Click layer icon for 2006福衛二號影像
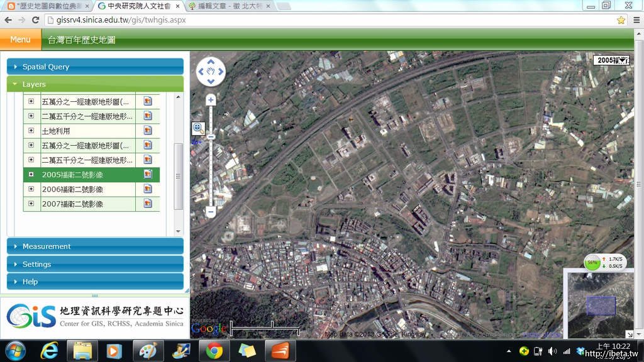This screenshot has height=362, width=644. click(x=148, y=189)
